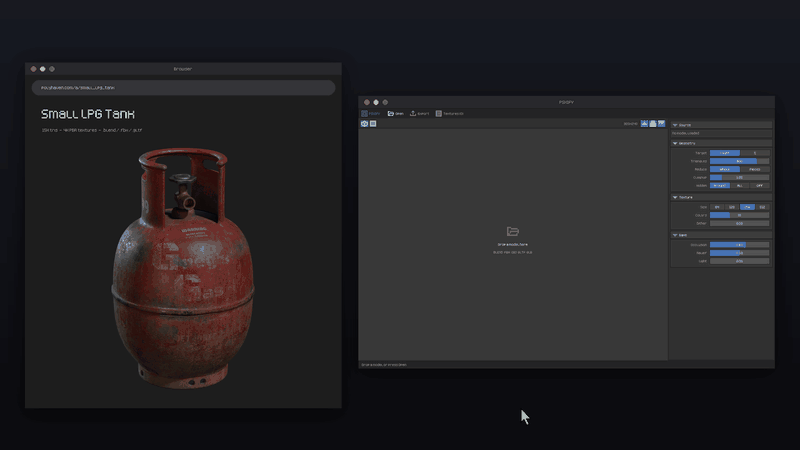Adjust the Triangles slider
Image resolution: width=800 pixels, height=450 pixels.
740,161
